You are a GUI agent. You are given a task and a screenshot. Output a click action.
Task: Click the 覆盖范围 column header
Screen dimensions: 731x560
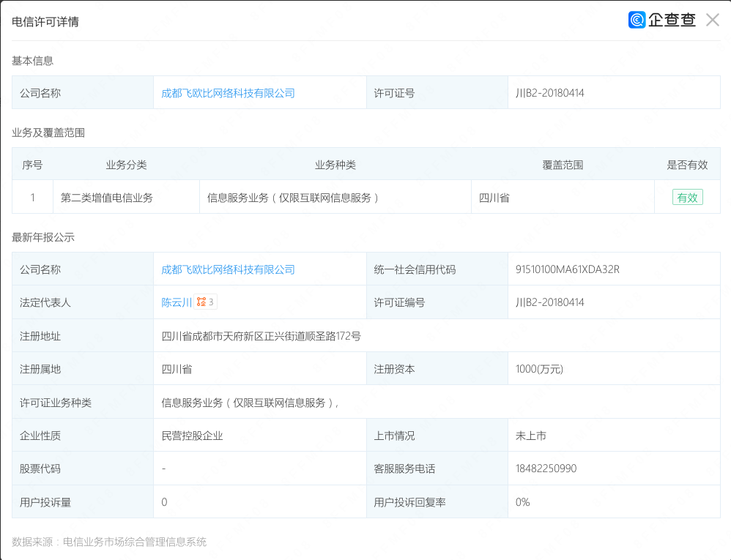[562, 165]
